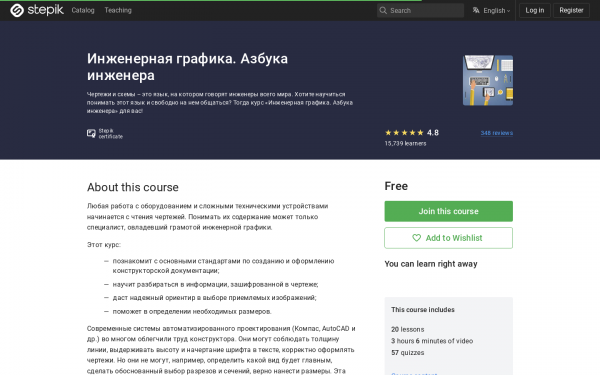
Task: Click 'You can learn right away' text
Action: pyautogui.click(x=431, y=264)
